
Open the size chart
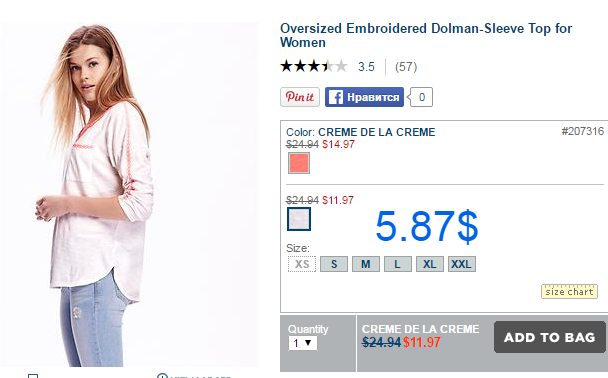[569, 292]
